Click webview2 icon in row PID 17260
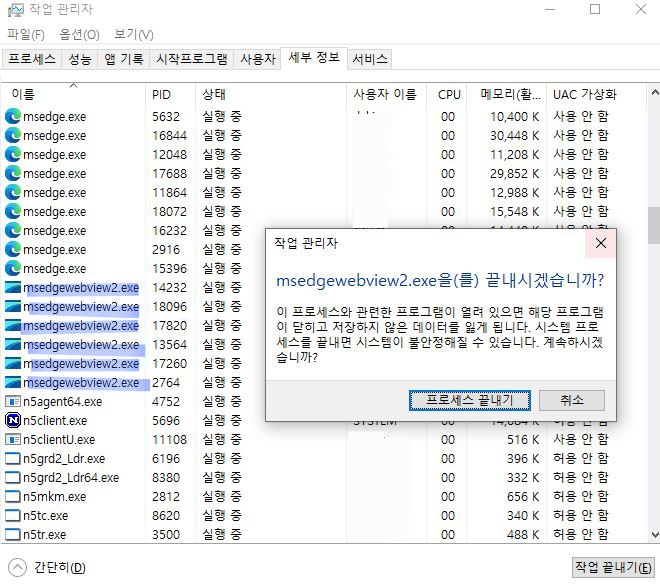The width and height of the screenshot is (660, 588). (13, 363)
